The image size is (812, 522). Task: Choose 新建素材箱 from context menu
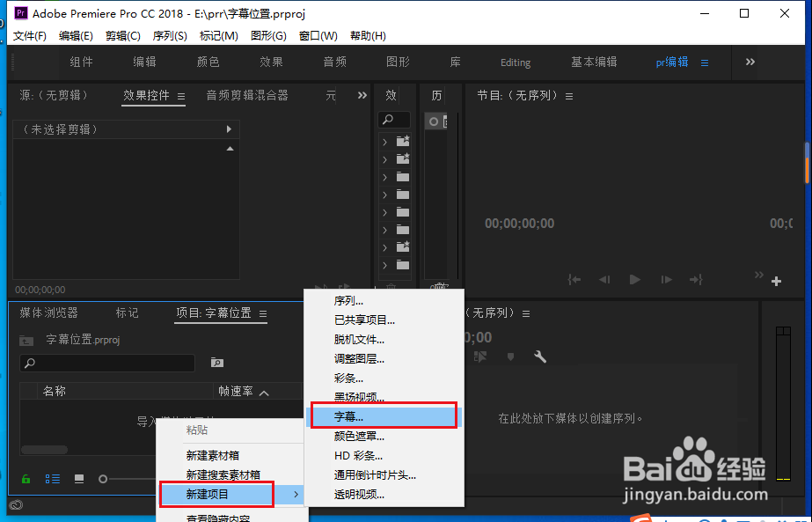pyautogui.click(x=213, y=456)
